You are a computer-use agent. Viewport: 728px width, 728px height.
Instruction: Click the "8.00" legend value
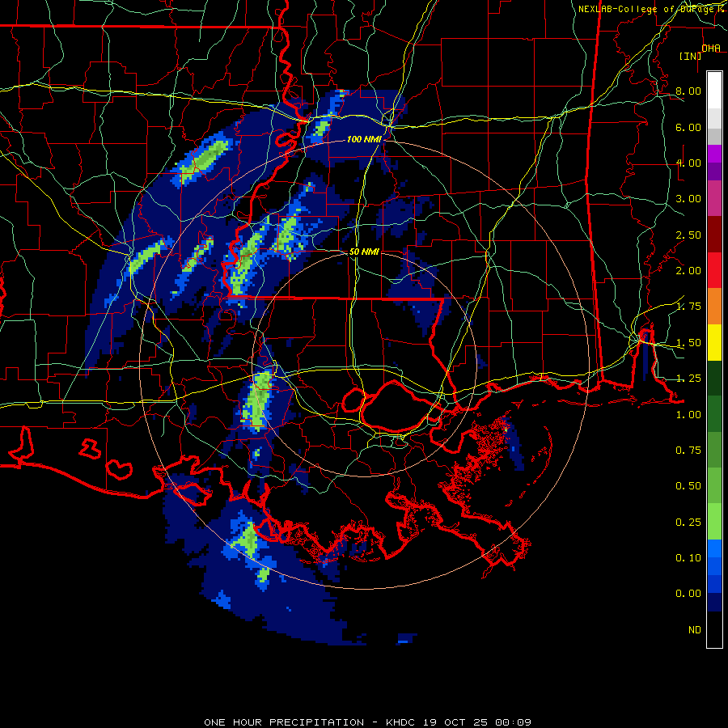(x=688, y=91)
